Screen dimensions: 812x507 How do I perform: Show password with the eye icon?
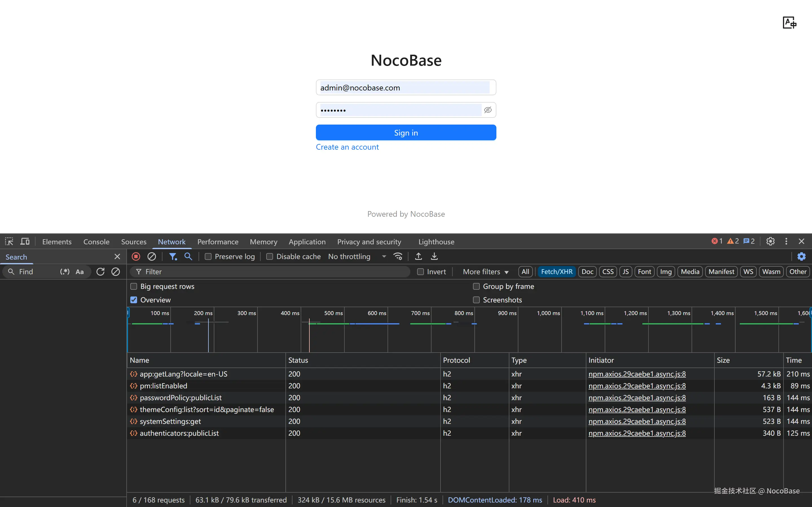(488, 110)
